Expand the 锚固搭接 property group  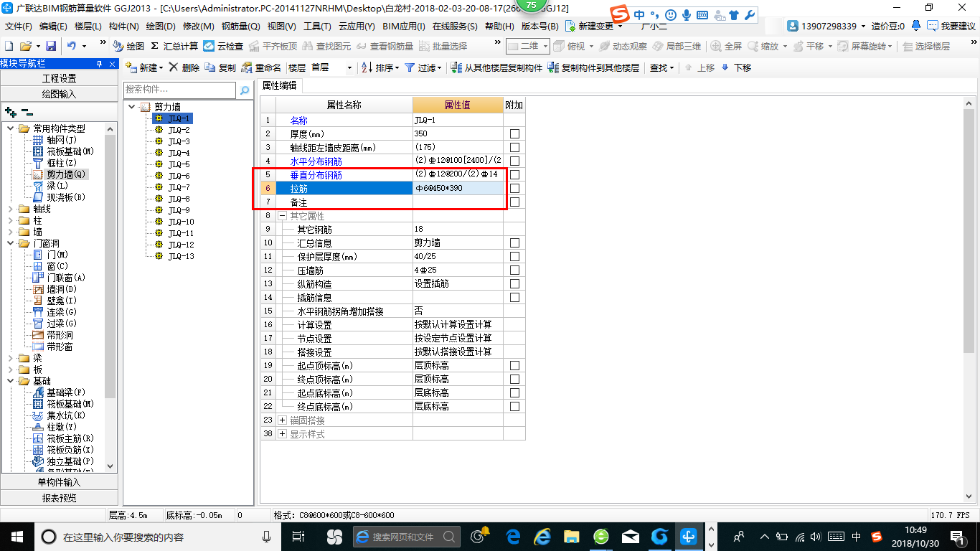point(281,419)
